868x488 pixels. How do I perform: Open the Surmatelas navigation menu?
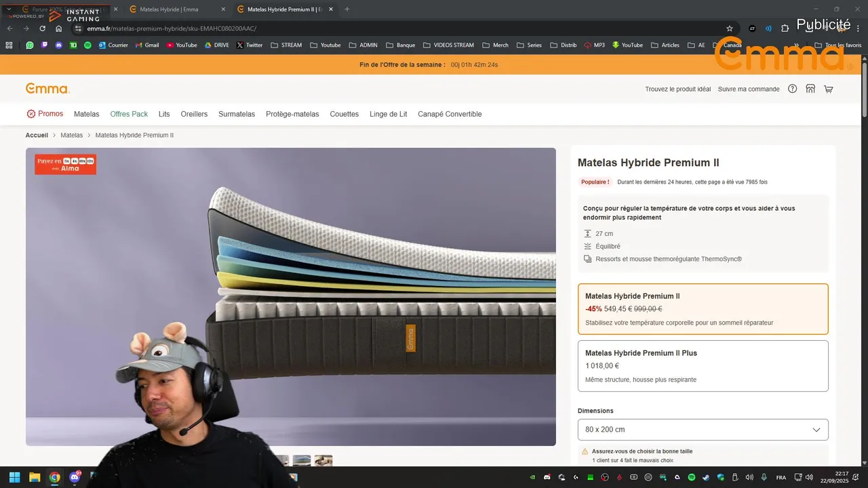pos(237,114)
